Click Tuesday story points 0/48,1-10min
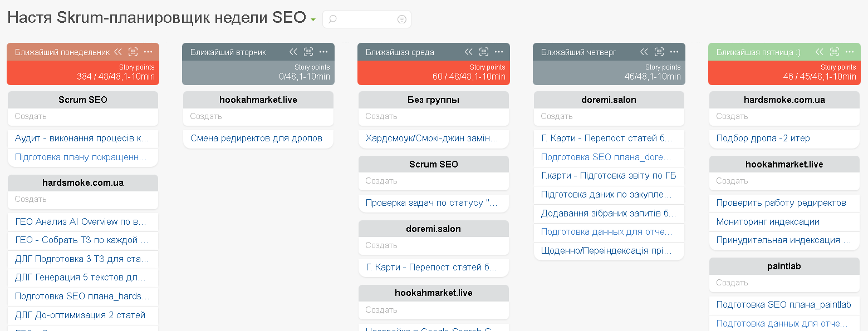 tap(304, 77)
